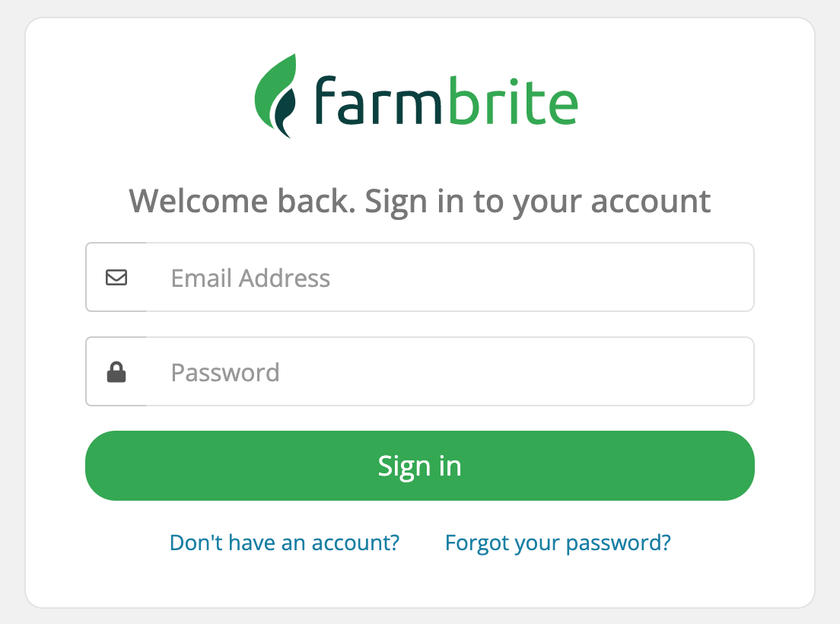840x624 pixels.
Task: Click the padlock icon beside Password
Action: coord(116,372)
